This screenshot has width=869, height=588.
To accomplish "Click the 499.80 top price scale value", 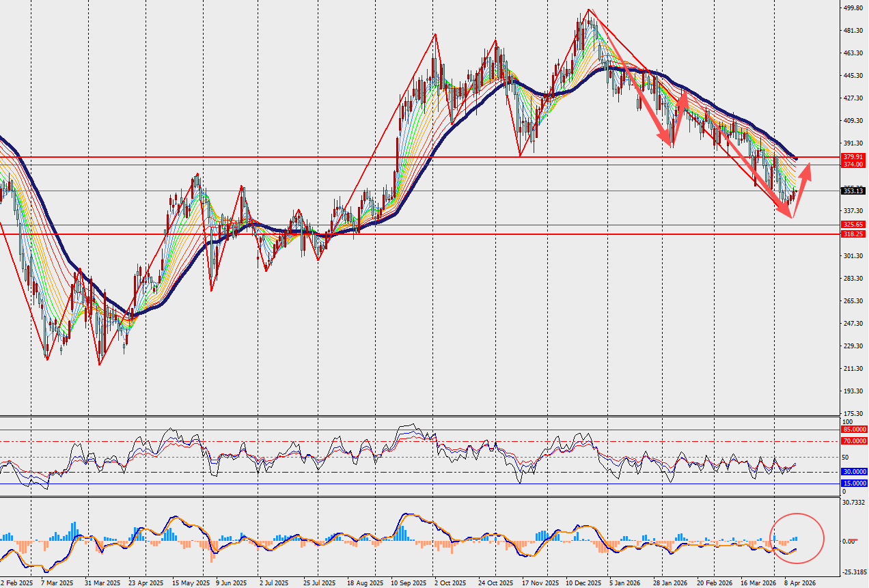I will click(853, 8).
